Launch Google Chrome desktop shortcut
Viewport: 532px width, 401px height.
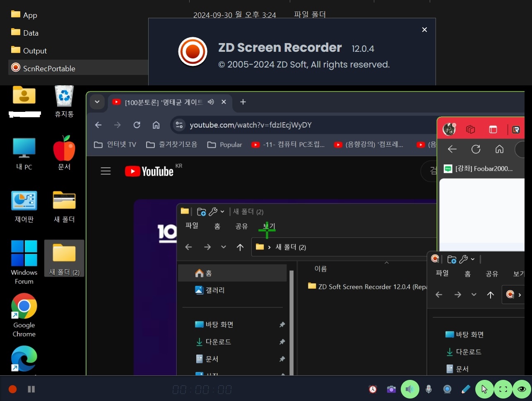(x=24, y=315)
